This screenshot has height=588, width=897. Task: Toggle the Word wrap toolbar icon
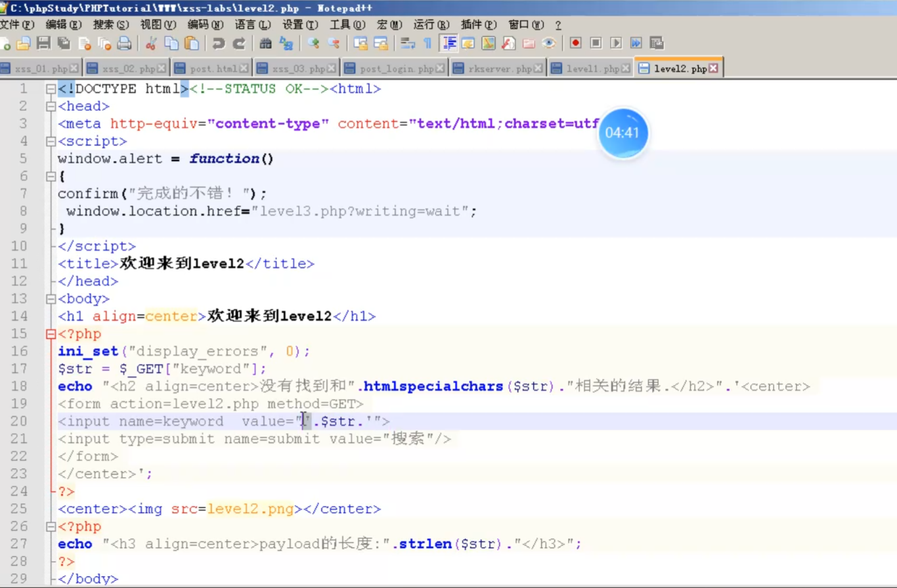point(406,43)
